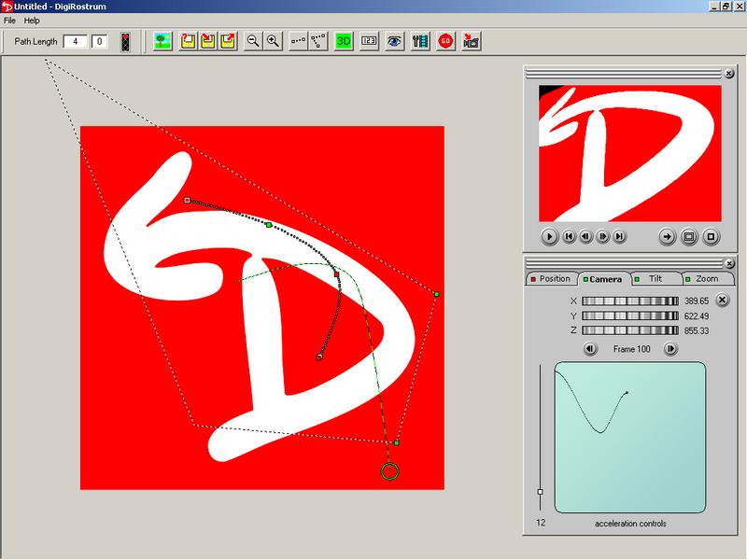Click the X value 389.65
Viewport: 747px width, 560px height.
[697, 301]
